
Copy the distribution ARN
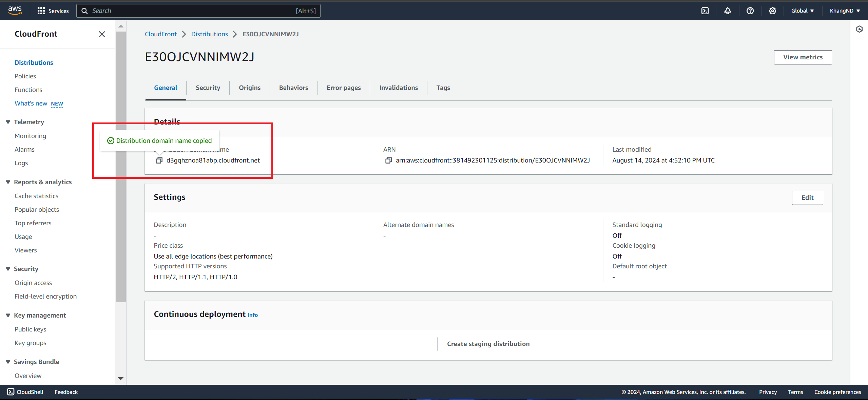tap(388, 160)
